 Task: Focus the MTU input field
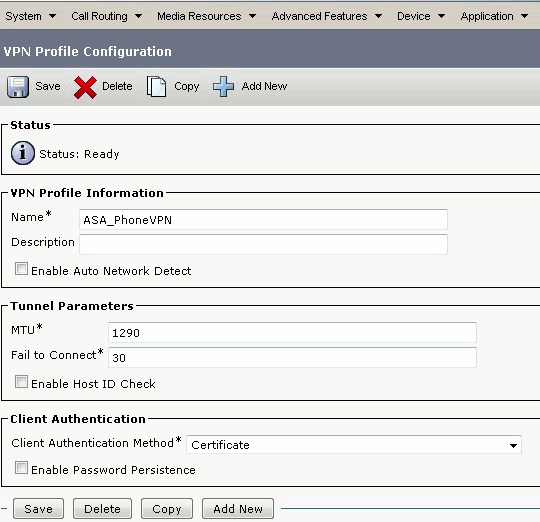coord(292,332)
